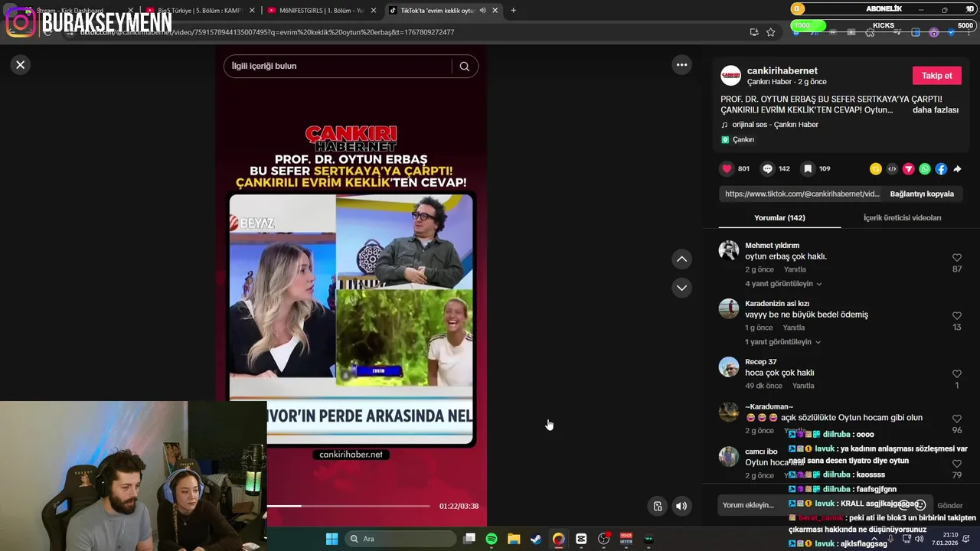This screenshot has height=551, width=980.
Task: Repost the video with the yellow repost icon
Action: [x=875, y=169]
